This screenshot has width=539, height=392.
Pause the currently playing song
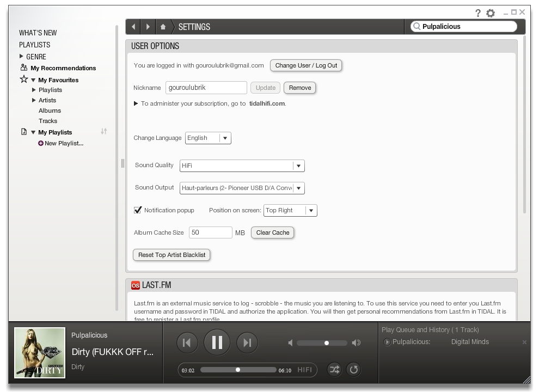coord(217,342)
